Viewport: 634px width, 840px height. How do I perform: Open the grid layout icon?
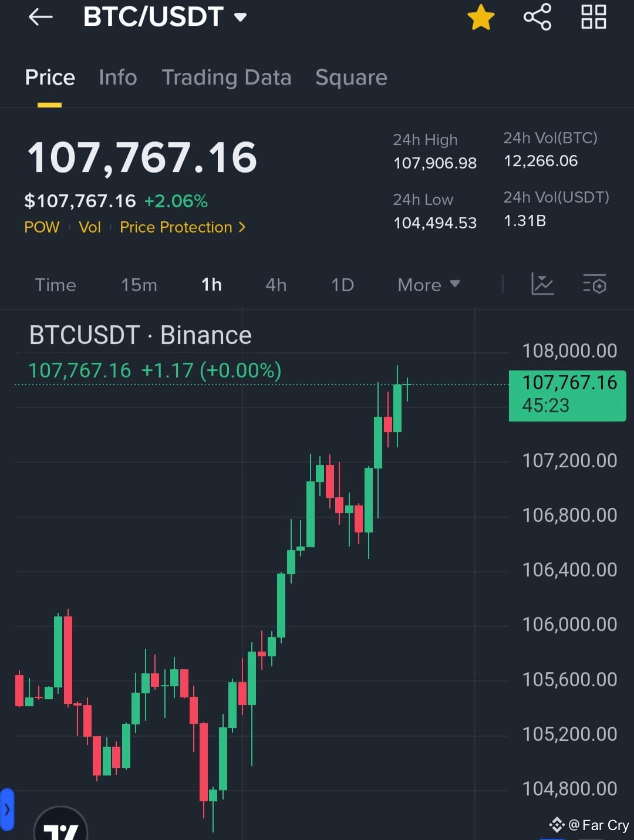[593, 16]
